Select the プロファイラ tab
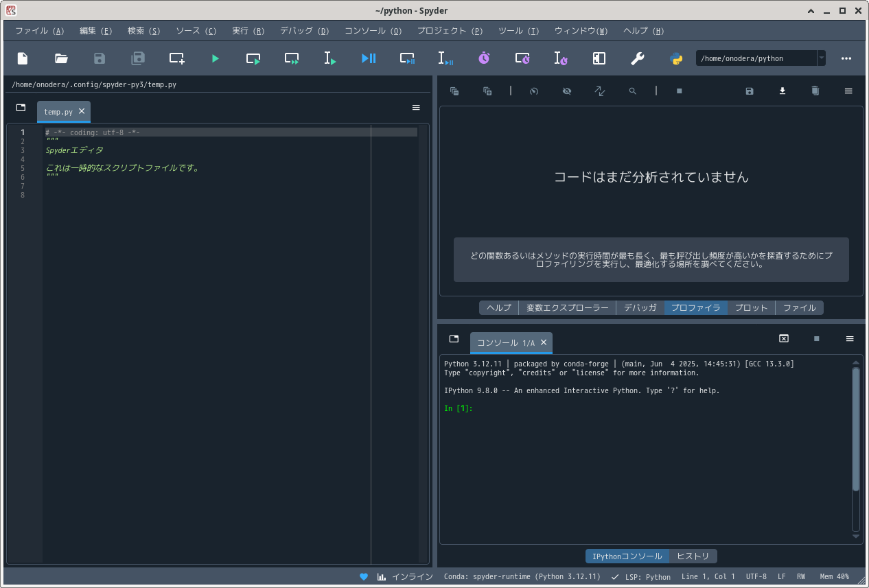This screenshot has height=588, width=869. (x=696, y=307)
